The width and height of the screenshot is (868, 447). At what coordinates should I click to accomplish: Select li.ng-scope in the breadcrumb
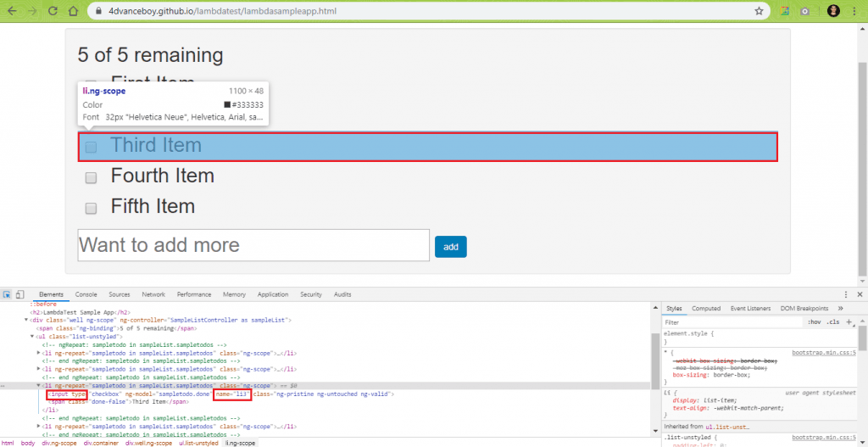(x=240, y=443)
